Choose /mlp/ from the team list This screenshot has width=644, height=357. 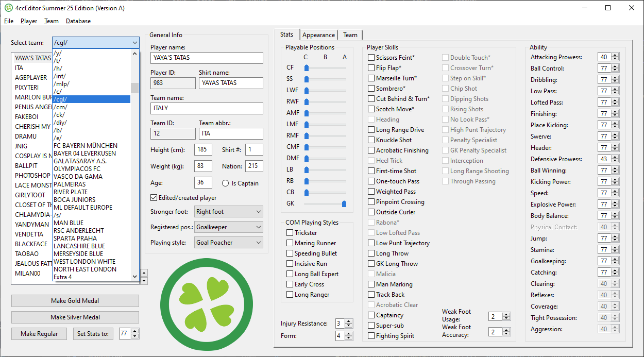(92, 84)
